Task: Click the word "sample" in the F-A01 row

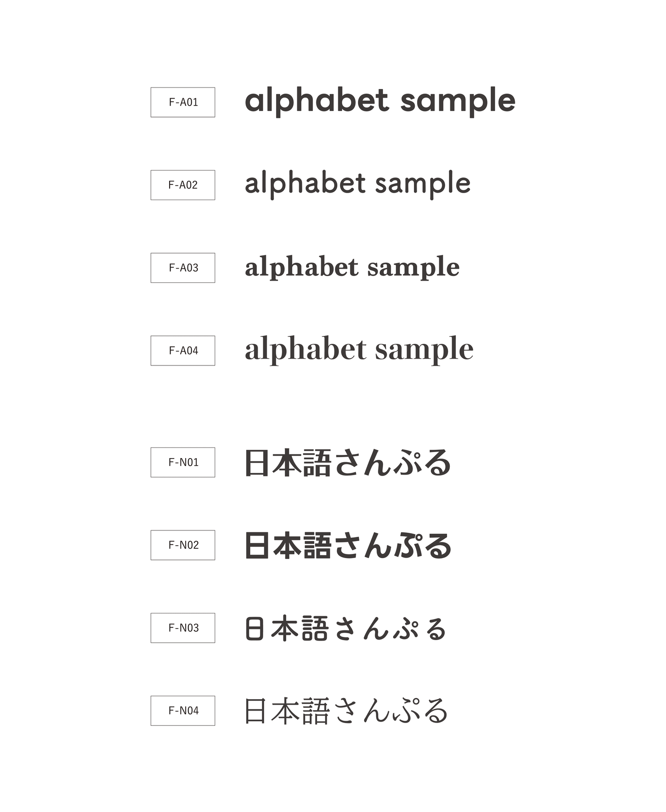Action: pos(458,100)
